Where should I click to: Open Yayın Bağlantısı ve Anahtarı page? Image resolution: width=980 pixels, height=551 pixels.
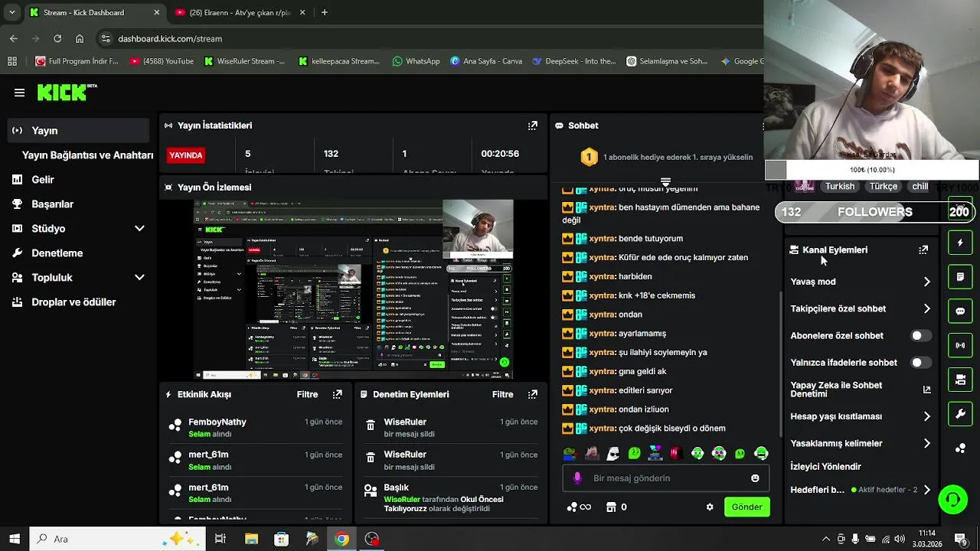[x=87, y=155]
